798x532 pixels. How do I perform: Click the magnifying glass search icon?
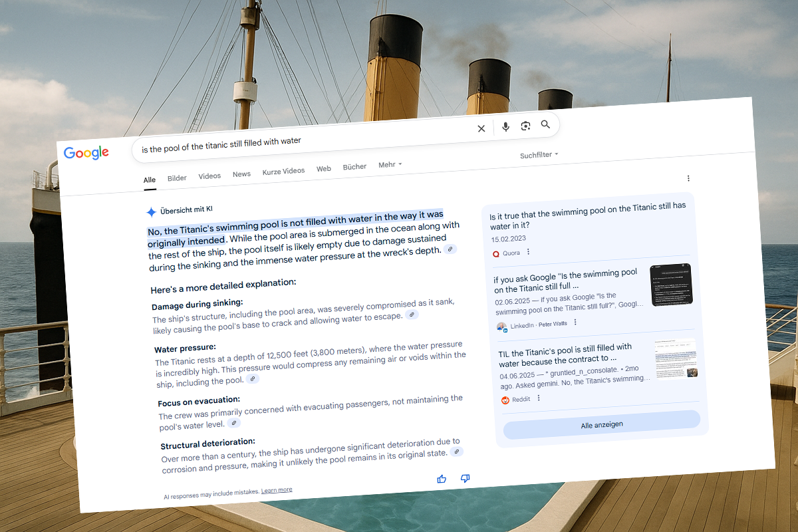point(546,124)
